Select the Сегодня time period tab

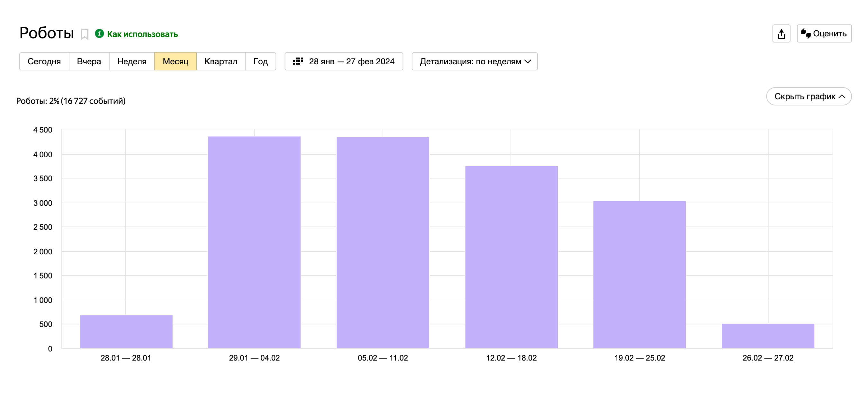(x=44, y=61)
